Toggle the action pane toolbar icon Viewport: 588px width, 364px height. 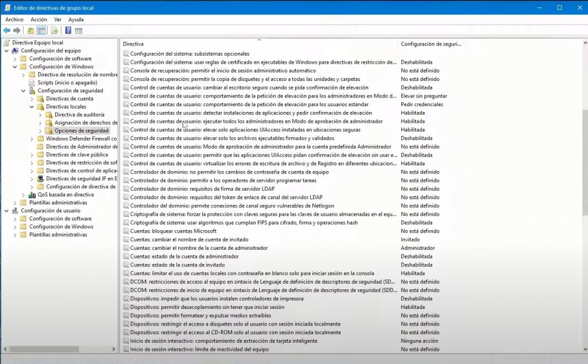[79, 30]
